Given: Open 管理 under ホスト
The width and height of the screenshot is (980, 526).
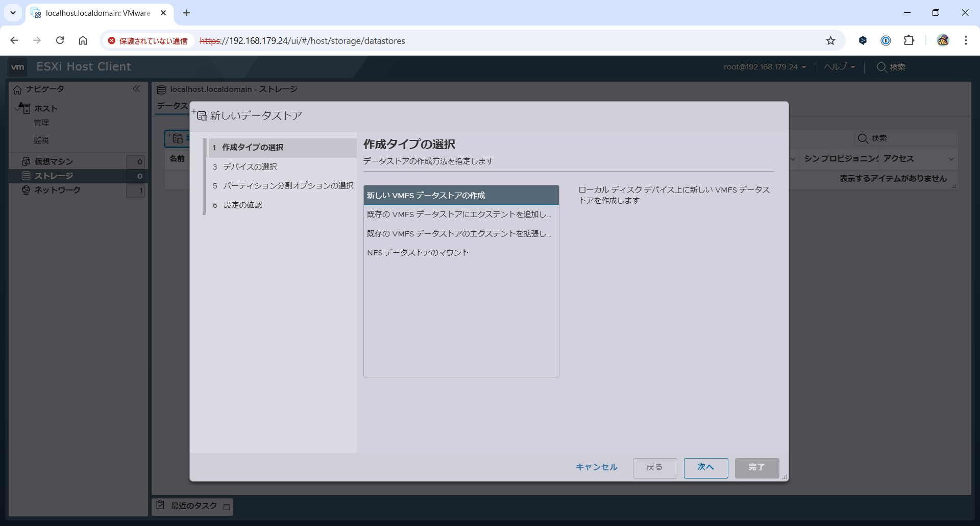Looking at the screenshot, I should (41, 123).
